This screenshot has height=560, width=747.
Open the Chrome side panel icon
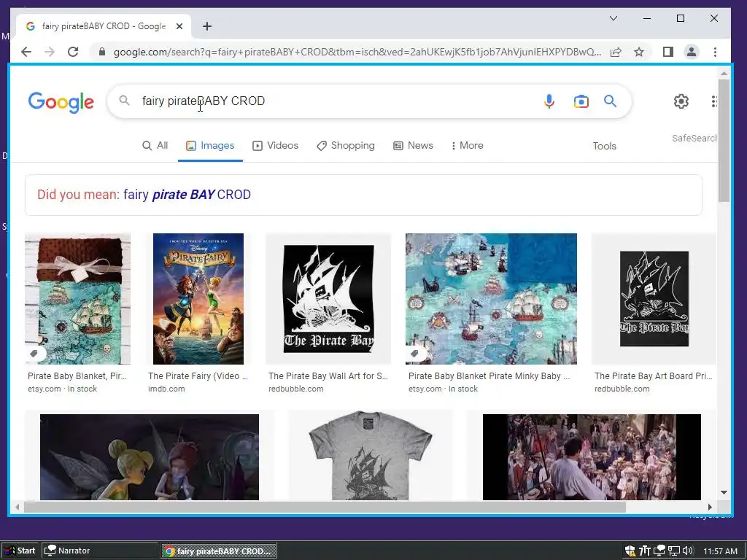[668, 52]
